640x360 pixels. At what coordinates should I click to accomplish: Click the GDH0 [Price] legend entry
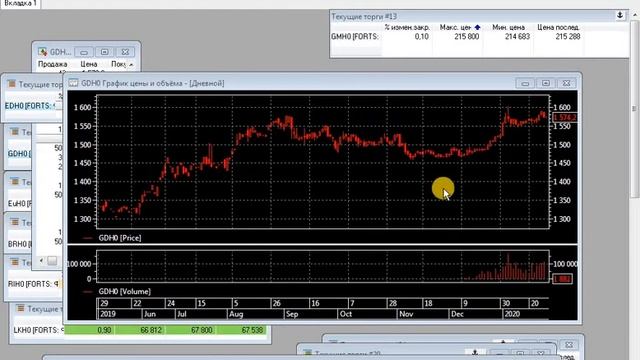tap(120, 238)
